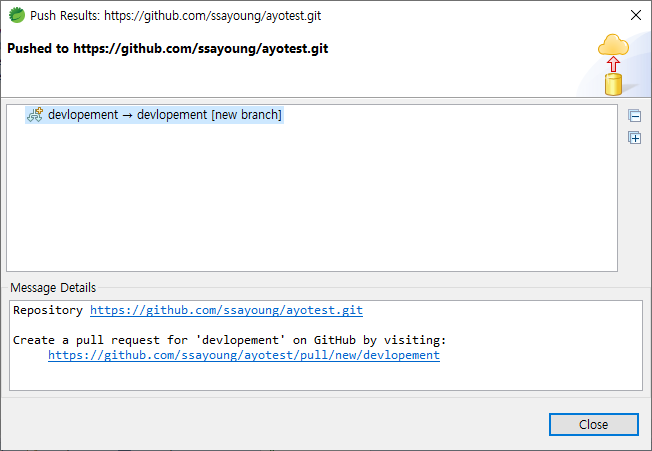Screen dimensions: 652x451
Task: Click the Expand All icon
Action: tap(635, 138)
